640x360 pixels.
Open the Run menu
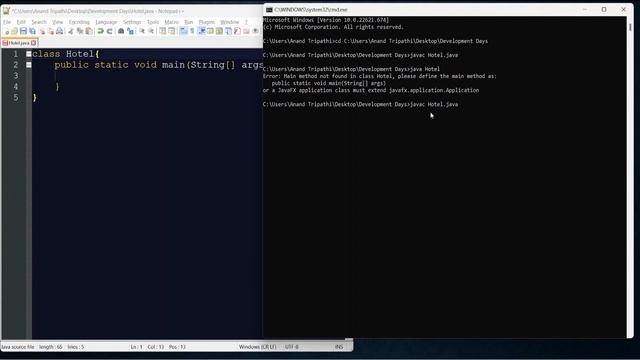coord(189,22)
